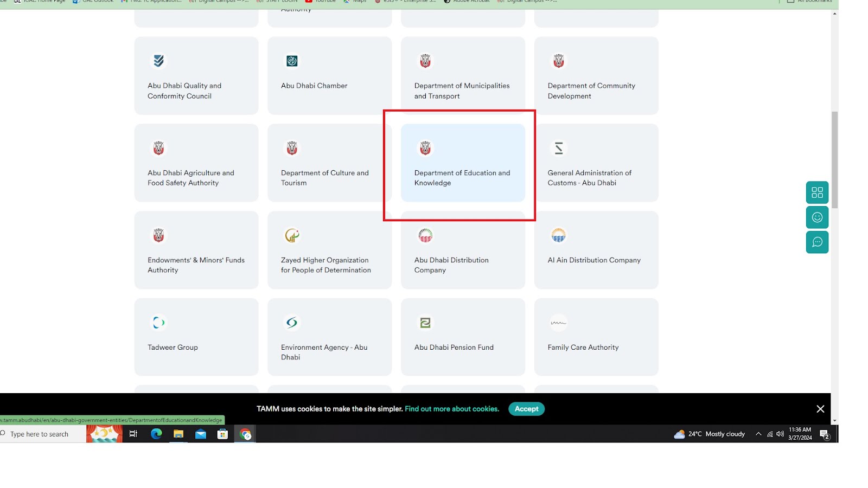Click the 'Type here to search' taskbar box

pos(43,434)
